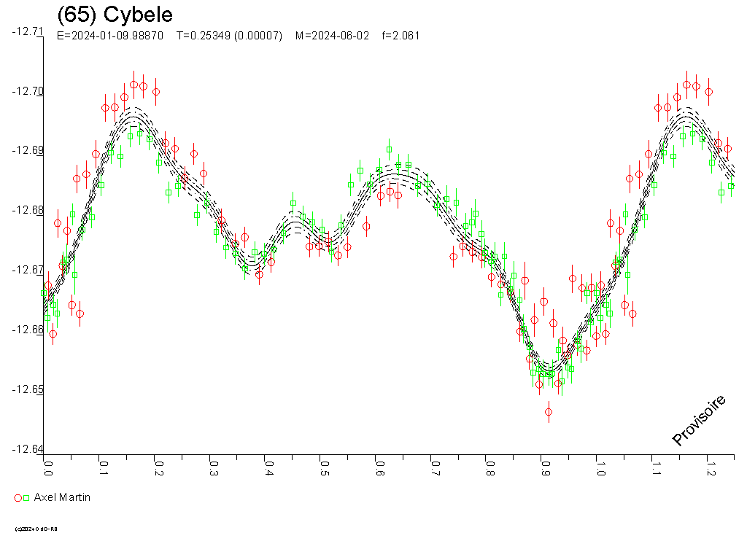Click the 0.5 x-axis phase label

point(323,467)
